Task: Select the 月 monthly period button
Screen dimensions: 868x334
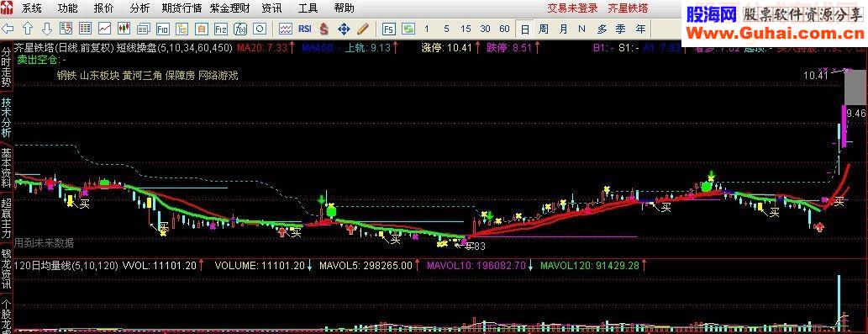Action: coord(563,29)
